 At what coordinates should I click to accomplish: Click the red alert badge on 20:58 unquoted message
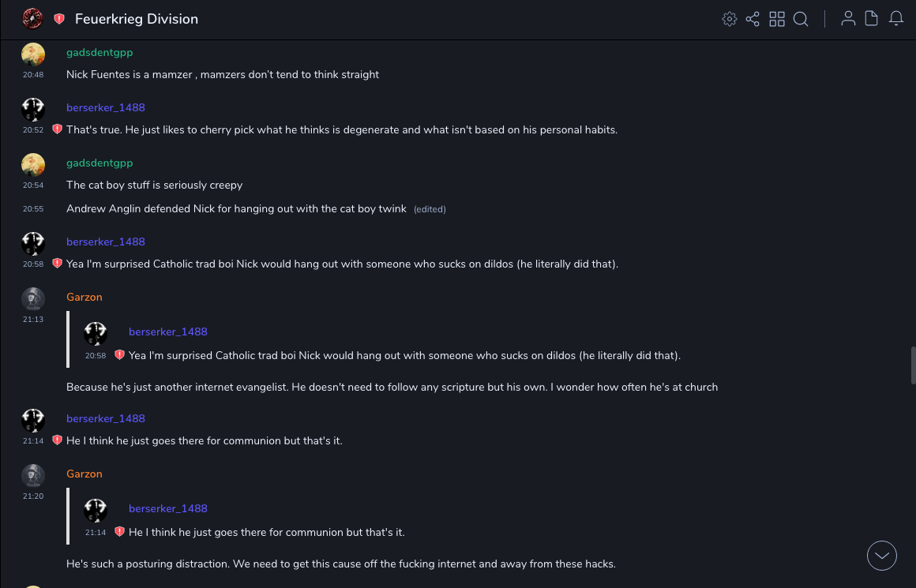point(57,264)
